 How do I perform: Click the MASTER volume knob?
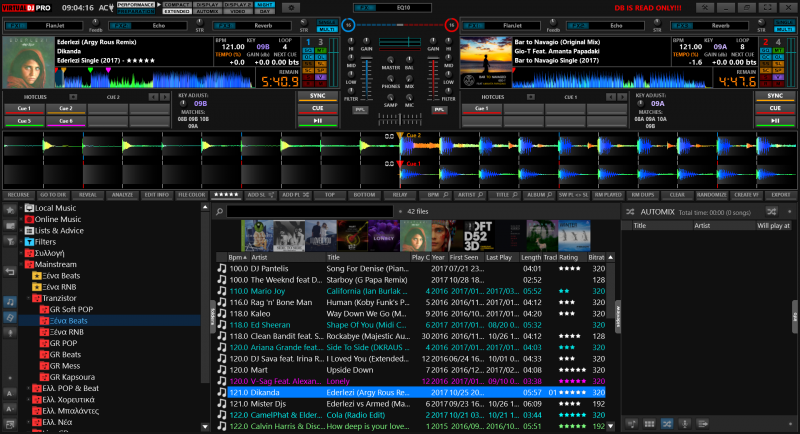390,60
